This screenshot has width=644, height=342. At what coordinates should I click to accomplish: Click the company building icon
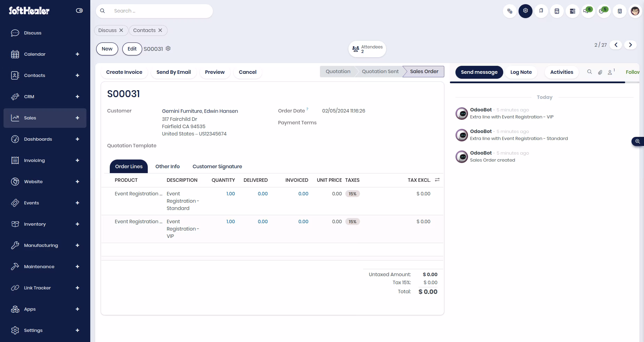(620, 11)
